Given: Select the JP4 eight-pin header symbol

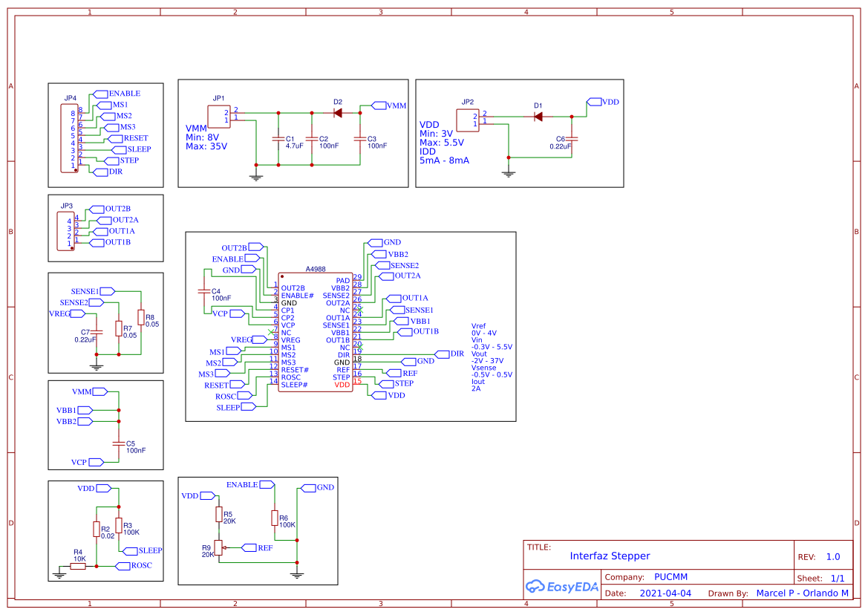Looking at the screenshot, I should click(x=70, y=138).
